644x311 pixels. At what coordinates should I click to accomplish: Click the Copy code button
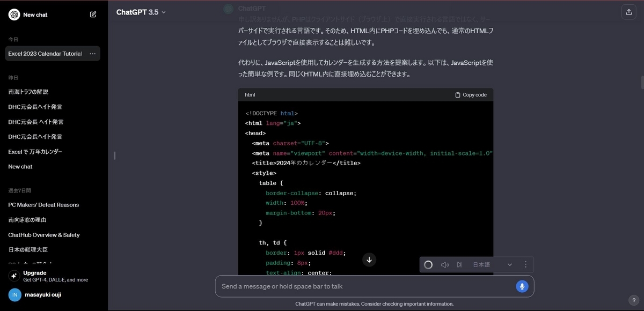471,95
